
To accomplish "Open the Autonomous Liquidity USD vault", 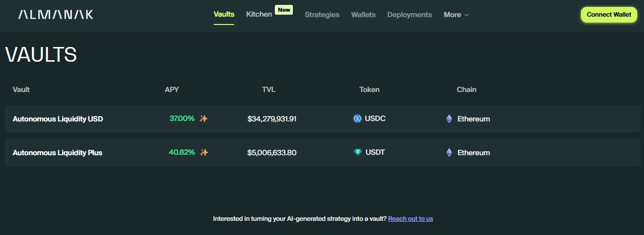I will point(58,118).
